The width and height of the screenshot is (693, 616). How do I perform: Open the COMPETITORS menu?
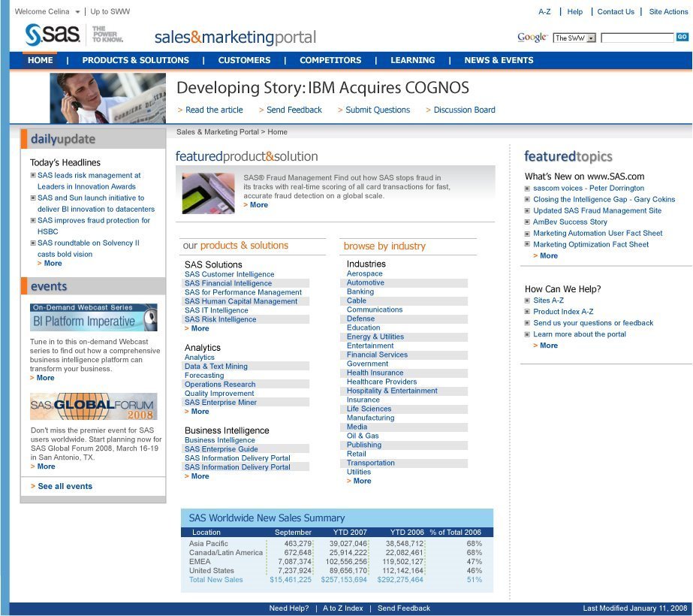click(x=330, y=60)
